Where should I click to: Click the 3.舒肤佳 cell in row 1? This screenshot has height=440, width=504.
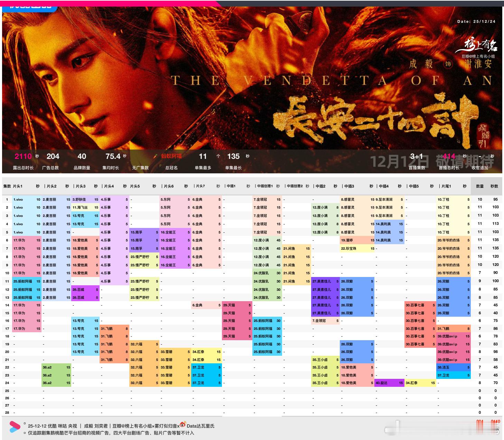click(x=85, y=199)
